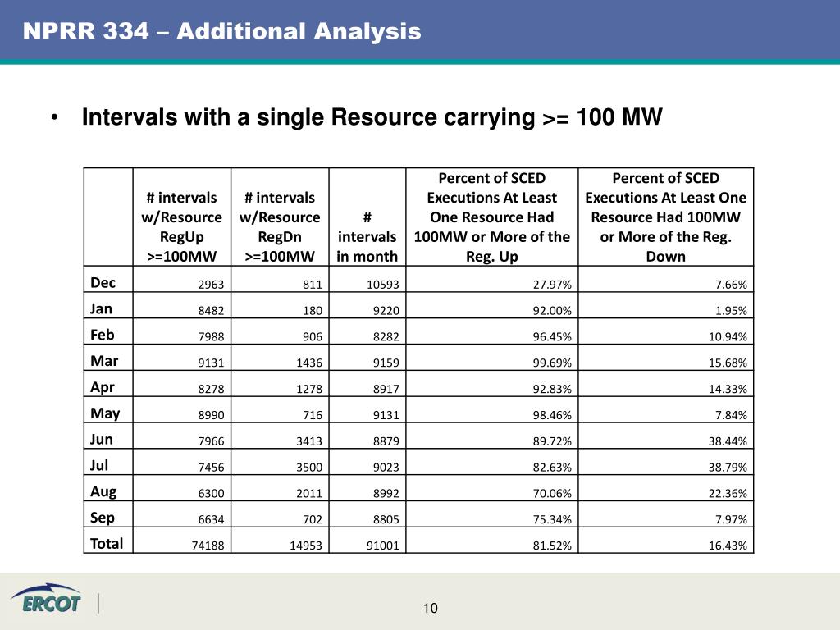This screenshot has height=630, width=840.
Task: Select the 'Feb' row label
Action: click(x=103, y=335)
